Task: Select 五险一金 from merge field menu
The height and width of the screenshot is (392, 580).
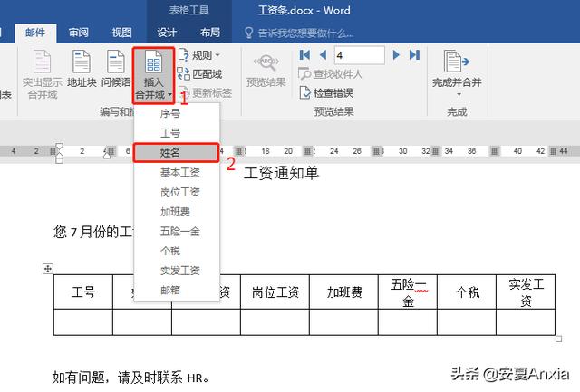Action: pos(177,231)
